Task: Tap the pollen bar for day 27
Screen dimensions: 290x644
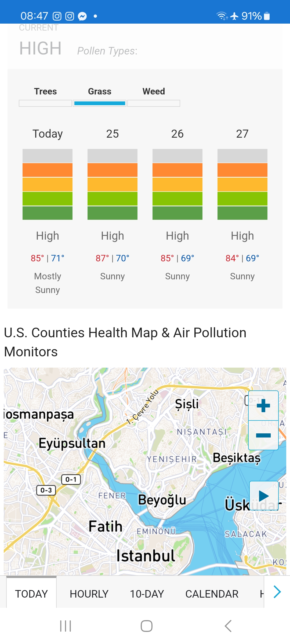Action: (x=242, y=184)
